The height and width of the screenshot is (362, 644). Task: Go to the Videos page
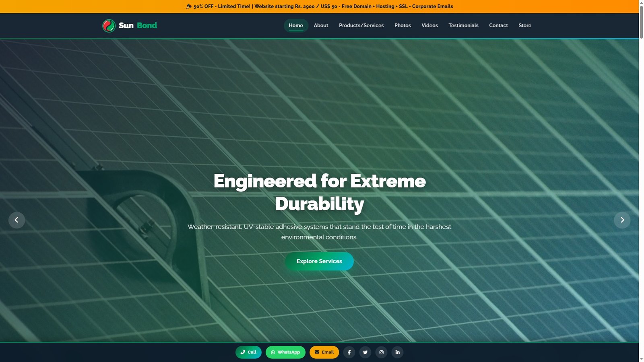[x=429, y=25]
